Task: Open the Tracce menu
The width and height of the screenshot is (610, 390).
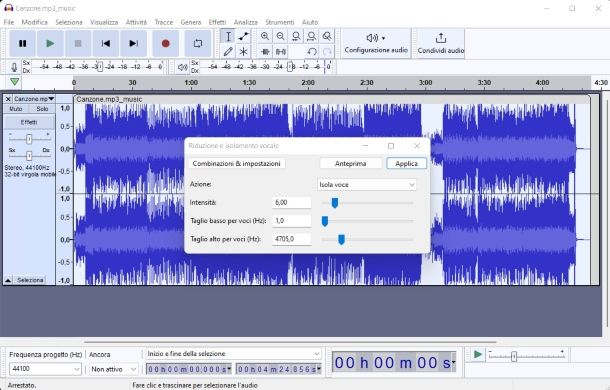Action: 163,22
